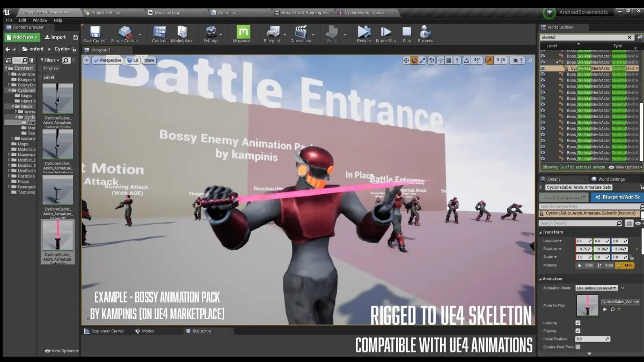The width and height of the screenshot is (644, 362).
Task: Click the viewport Show button
Action: tap(149, 60)
